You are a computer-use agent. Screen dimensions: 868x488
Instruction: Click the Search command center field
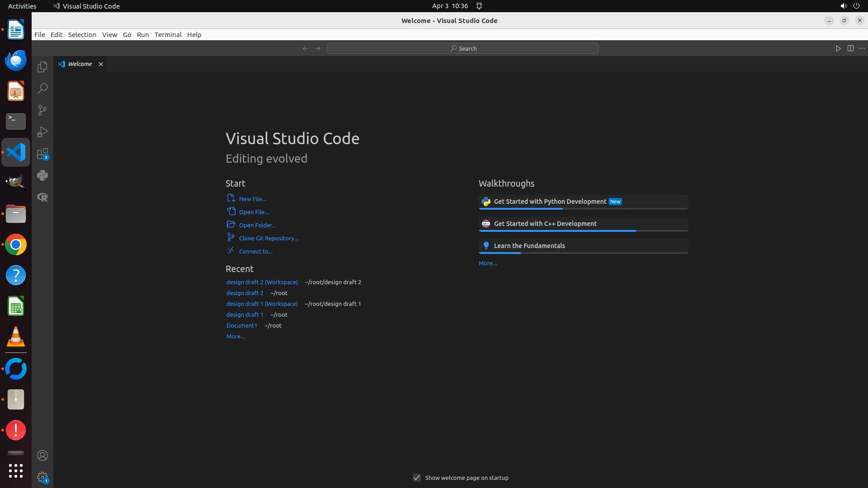click(x=463, y=48)
